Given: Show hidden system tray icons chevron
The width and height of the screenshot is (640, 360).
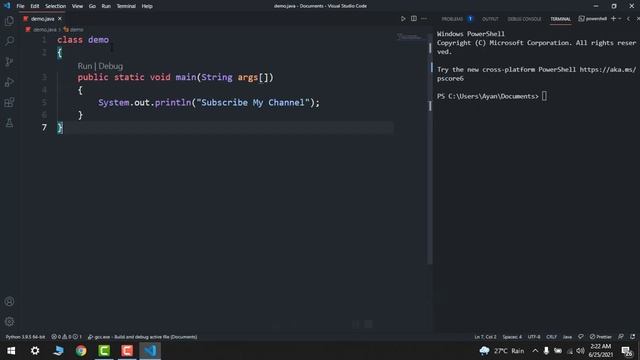Looking at the screenshot, I should (535, 351).
